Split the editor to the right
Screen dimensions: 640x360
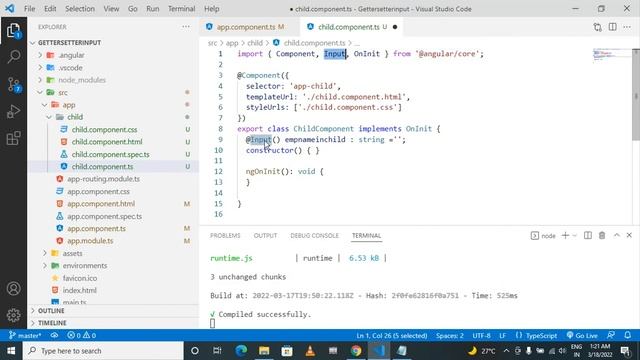tap(613, 27)
